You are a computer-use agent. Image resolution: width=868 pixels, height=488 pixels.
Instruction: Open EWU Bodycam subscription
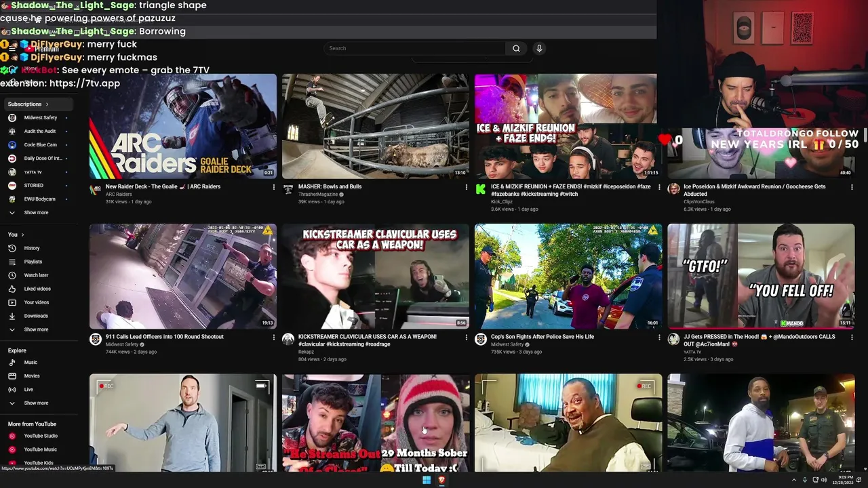coord(40,199)
